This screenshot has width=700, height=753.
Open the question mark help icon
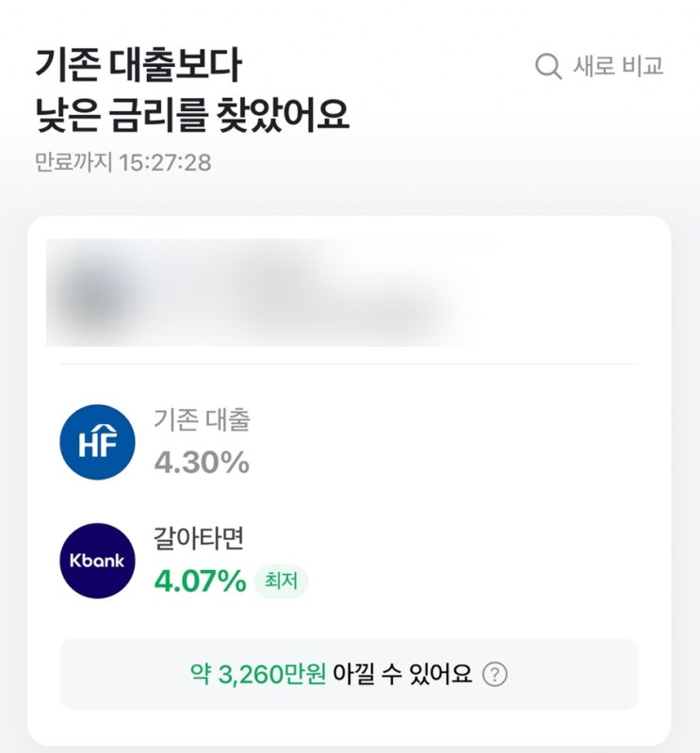pyautogui.click(x=495, y=675)
